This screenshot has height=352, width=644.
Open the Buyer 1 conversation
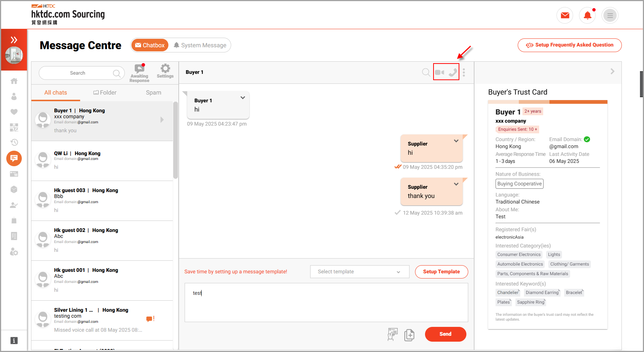102,121
